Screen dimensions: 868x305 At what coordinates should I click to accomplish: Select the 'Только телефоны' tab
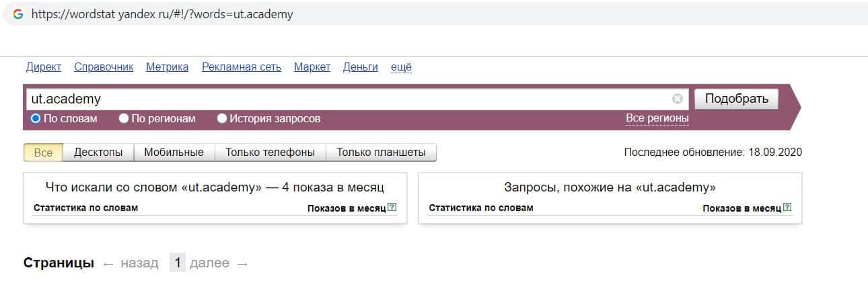(270, 152)
